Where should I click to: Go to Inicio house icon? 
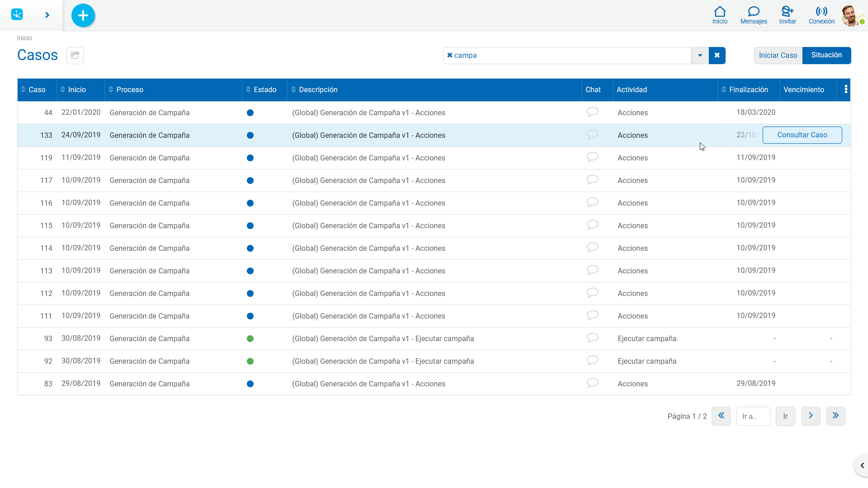tap(720, 15)
